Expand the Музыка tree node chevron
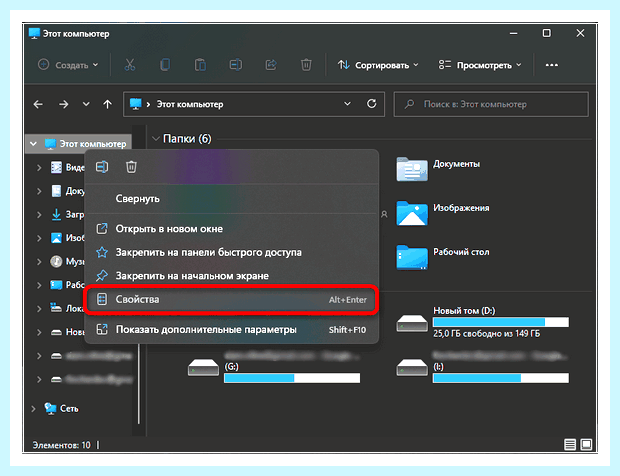This screenshot has height=476, width=620. point(39,262)
